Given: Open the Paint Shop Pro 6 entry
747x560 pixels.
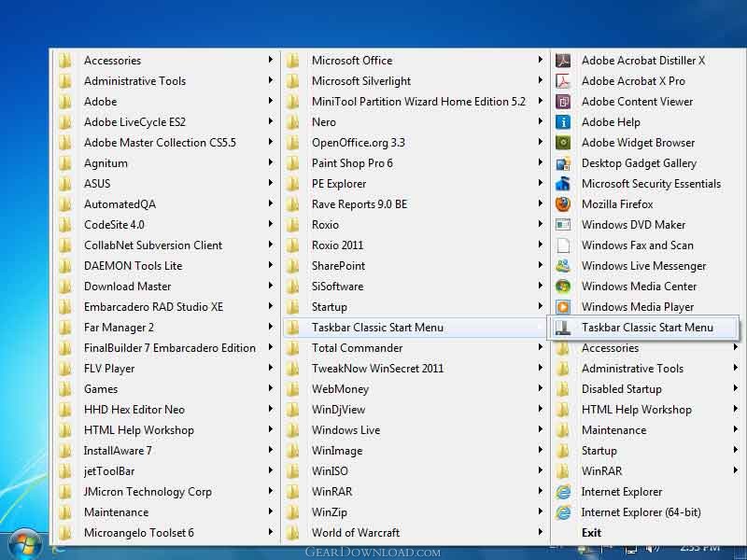Looking at the screenshot, I should pyautogui.click(x=416, y=163).
